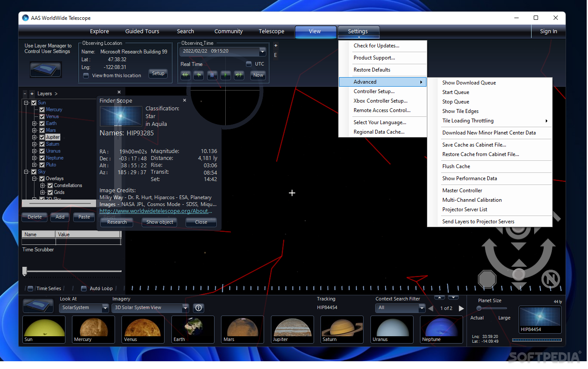Click the up arrow above results pager
This screenshot has width=588, height=369.
(439, 297)
